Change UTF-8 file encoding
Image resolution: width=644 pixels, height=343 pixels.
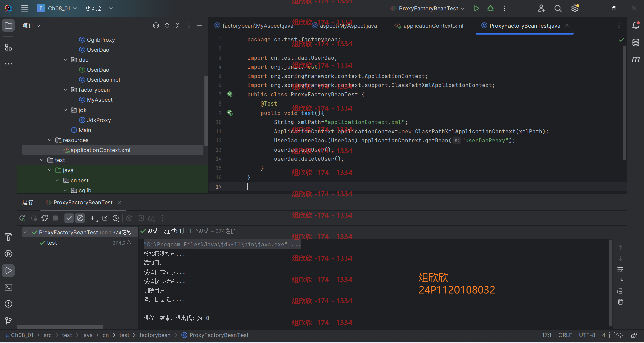(x=587, y=335)
